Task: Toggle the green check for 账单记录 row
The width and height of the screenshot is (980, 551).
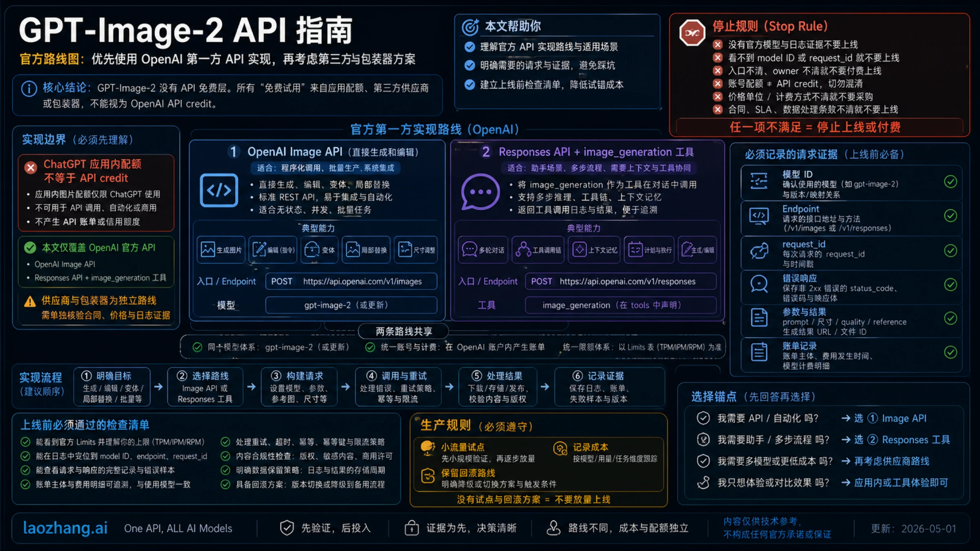Action: pos(951,352)
